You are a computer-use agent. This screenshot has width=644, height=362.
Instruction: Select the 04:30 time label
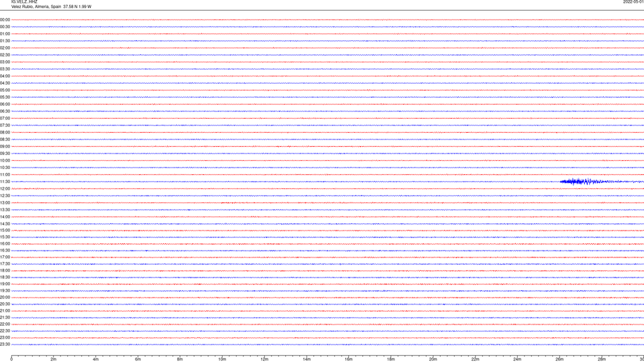tap(5, 83)
